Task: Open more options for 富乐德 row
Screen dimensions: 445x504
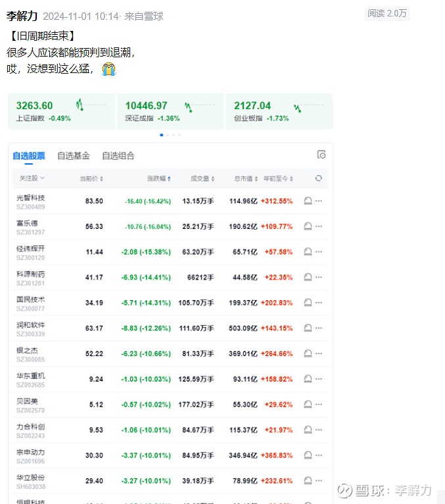Action: 319,226
